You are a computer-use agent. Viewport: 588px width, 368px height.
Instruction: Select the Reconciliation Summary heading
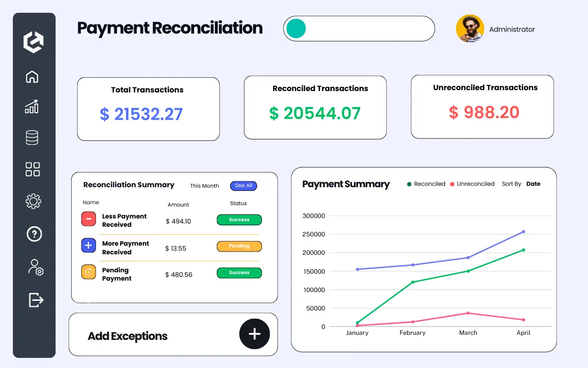click(128, 185)
